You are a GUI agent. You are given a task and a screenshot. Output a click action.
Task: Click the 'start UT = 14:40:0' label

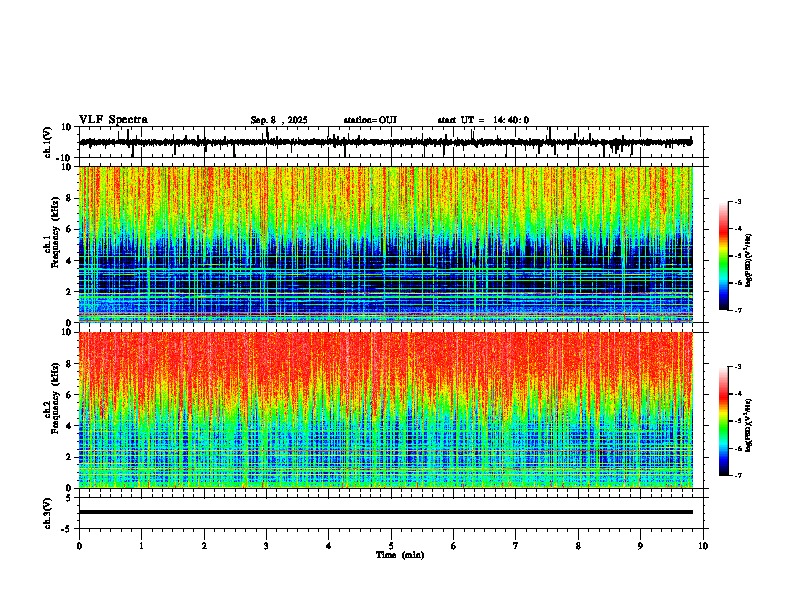click(483, 120)
